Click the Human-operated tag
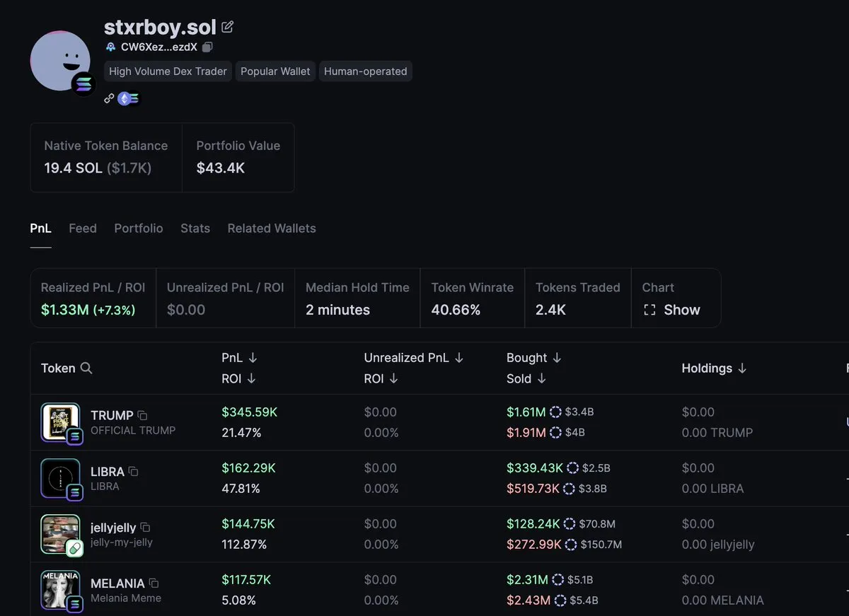The image size is (849, 616). (365, 71)
